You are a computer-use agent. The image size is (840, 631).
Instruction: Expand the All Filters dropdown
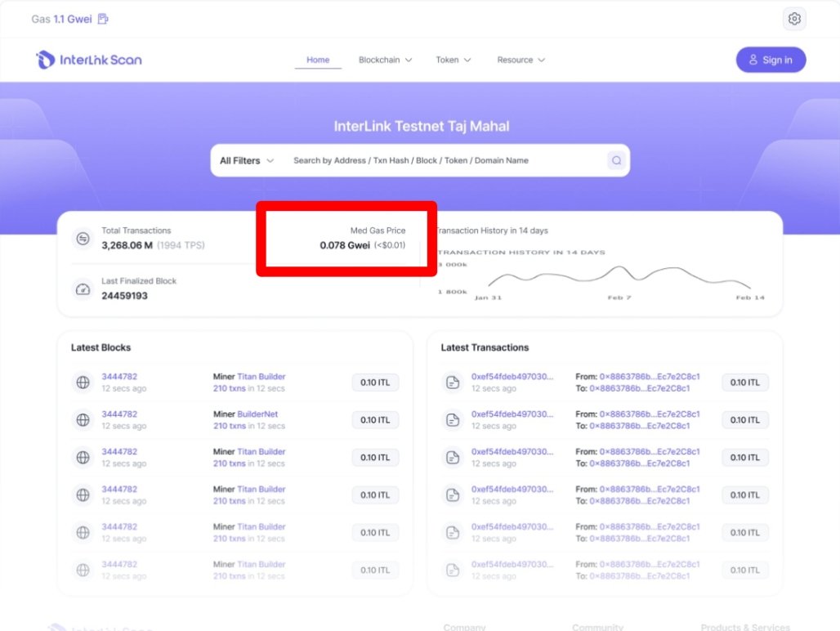(247, 161)
